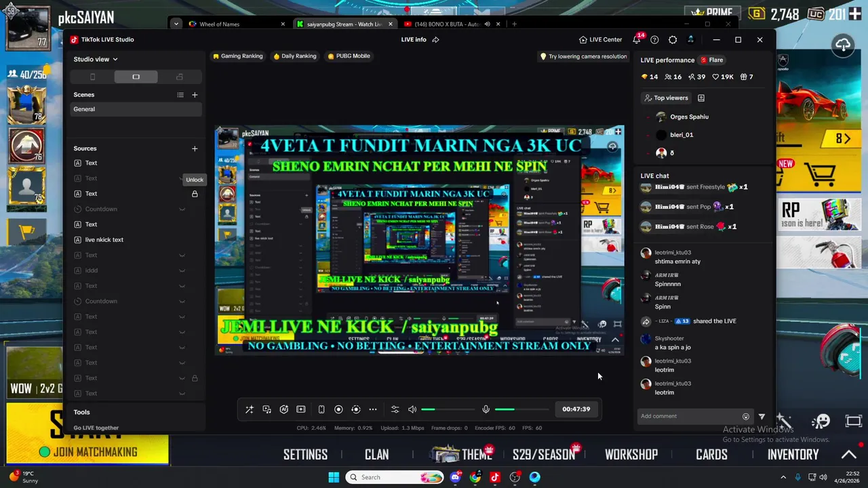Click the Windows Start button
This screenshot has height=488, width=868.
[x=334, y=477]
